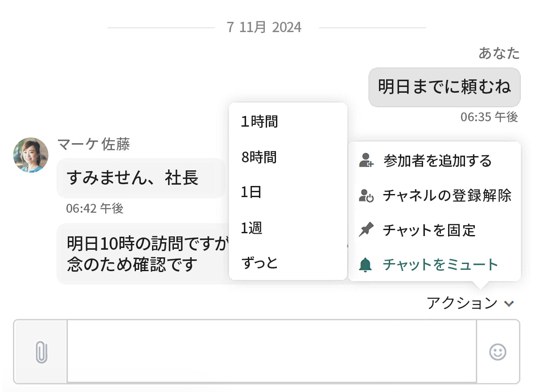The height and width of the screenshot is (392, 535).
Task: Select the 8時間 mute duration
Action: [259, 157]
